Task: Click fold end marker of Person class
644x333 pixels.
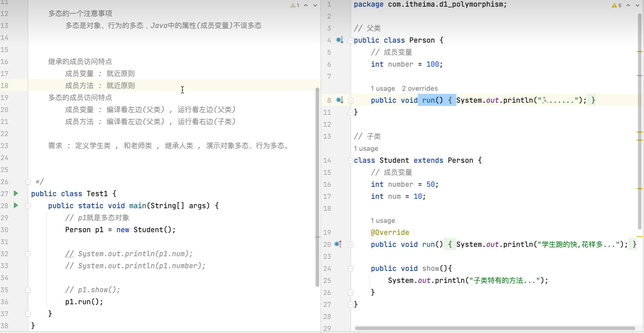Action: coord(350,112)
